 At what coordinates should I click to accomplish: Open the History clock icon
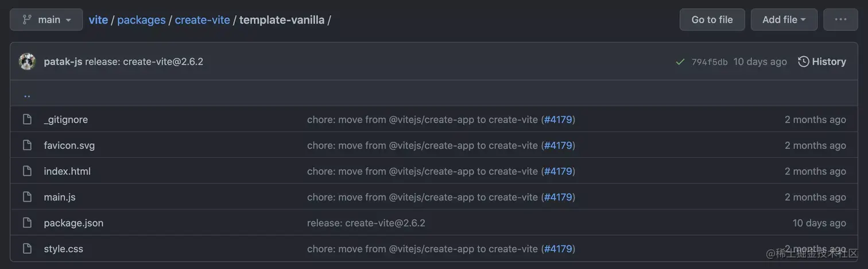pyautogui.click(x=804, y=62)
